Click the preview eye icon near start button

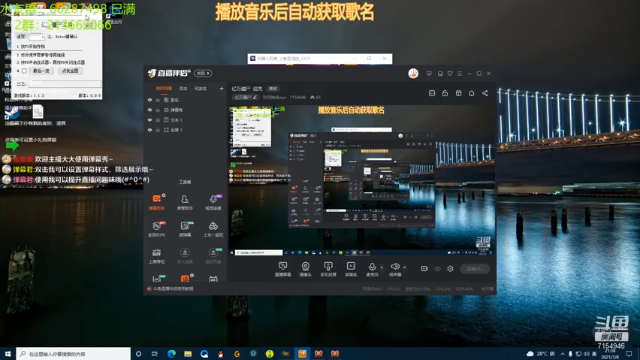(x=438, y=269)
